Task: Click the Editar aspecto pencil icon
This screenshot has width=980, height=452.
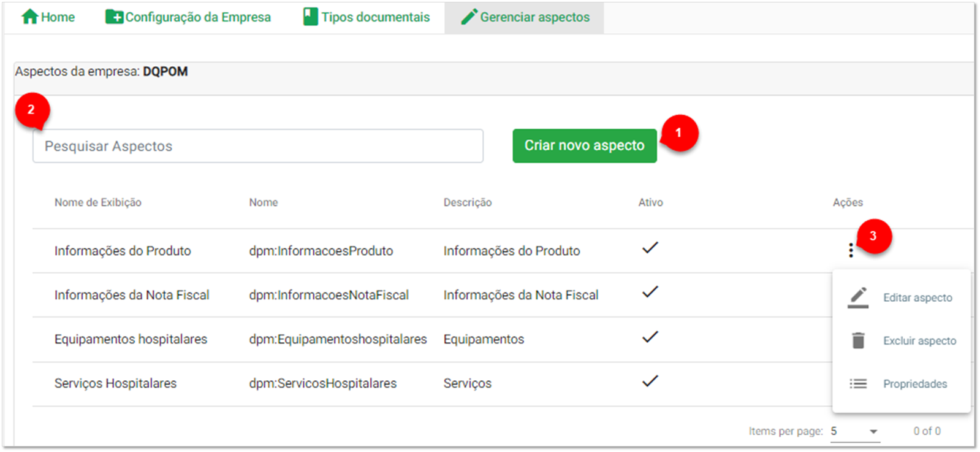Action: point(858,297)
